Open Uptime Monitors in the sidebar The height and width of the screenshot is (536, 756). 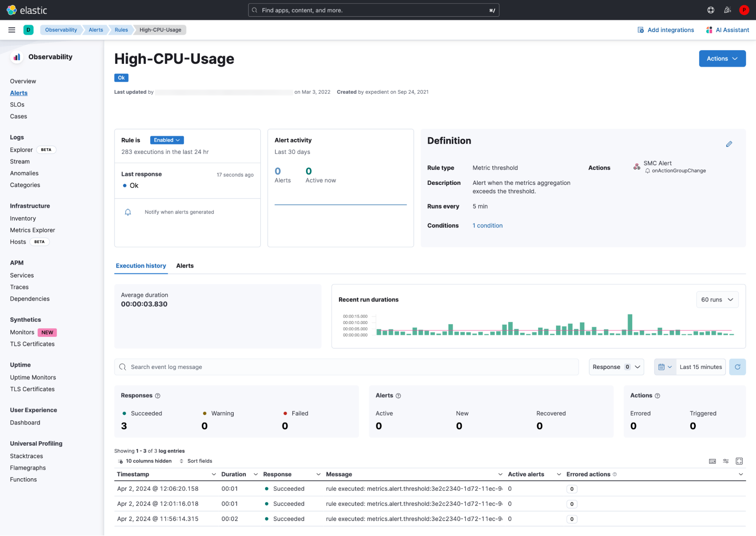33,378
